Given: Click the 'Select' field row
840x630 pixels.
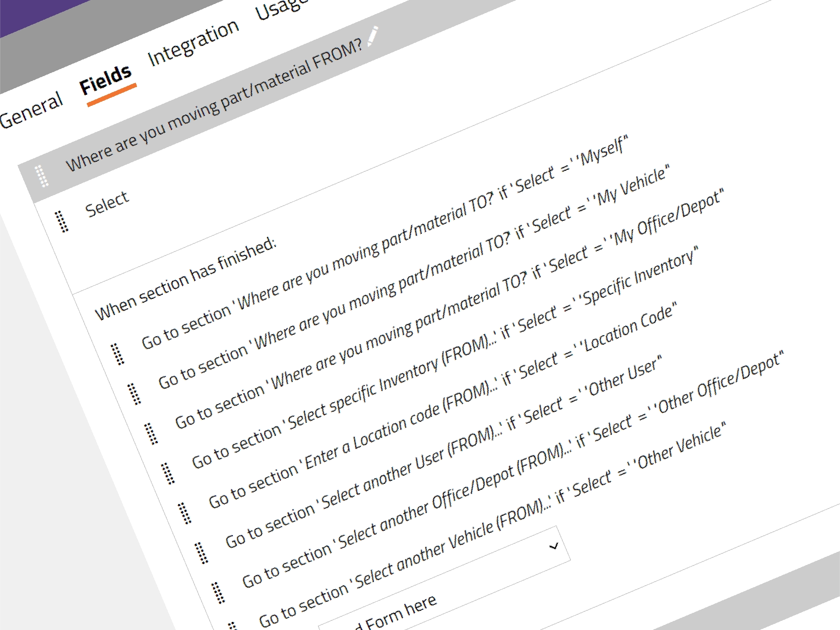Looking at the screenshot, I should [x=107, y=204].
